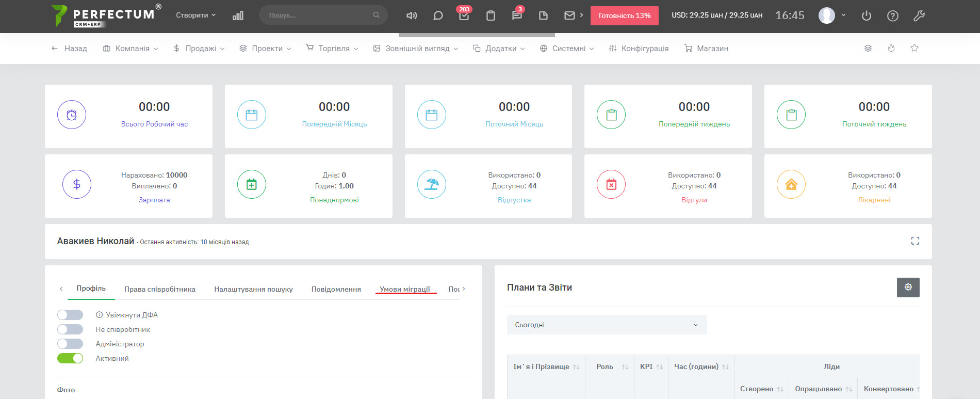
Task: Click the megaphone announcements icon
Action: coord(411,15)
